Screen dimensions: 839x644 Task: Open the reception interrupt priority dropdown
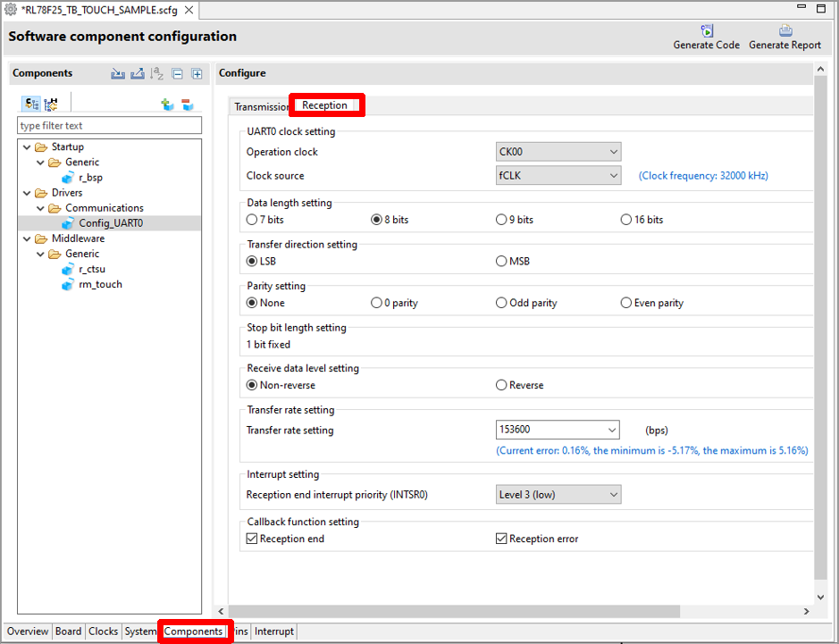tap(558, 494)
